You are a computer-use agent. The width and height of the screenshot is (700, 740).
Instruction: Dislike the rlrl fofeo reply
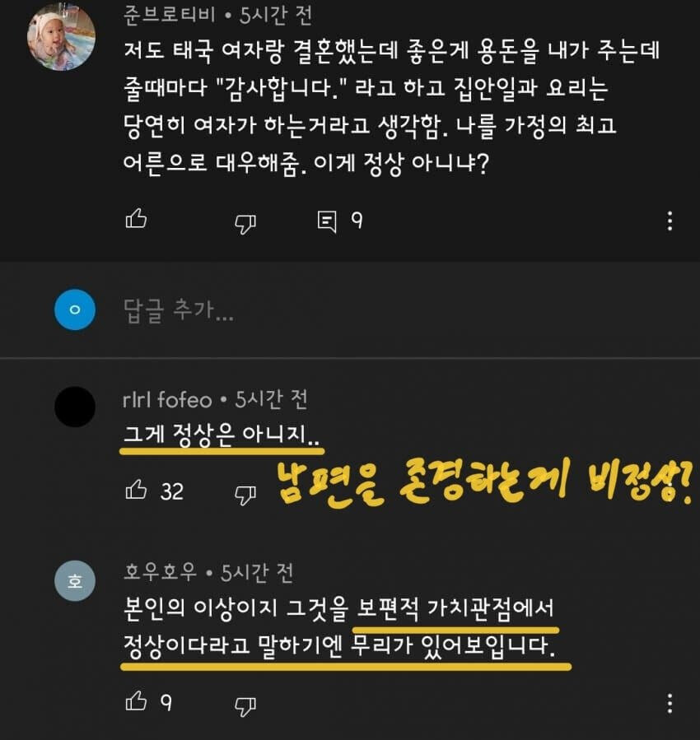[245, 495]
